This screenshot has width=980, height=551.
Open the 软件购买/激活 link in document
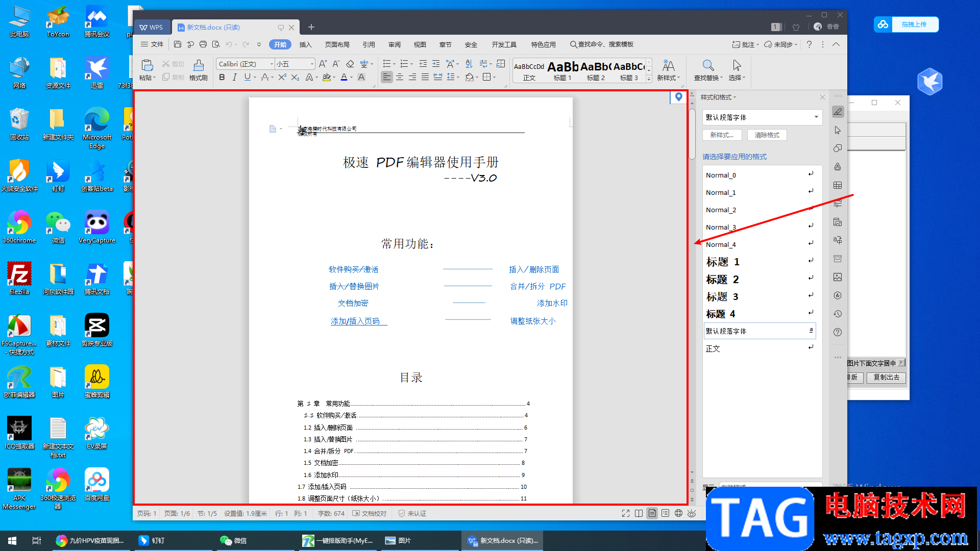point(353,269)
